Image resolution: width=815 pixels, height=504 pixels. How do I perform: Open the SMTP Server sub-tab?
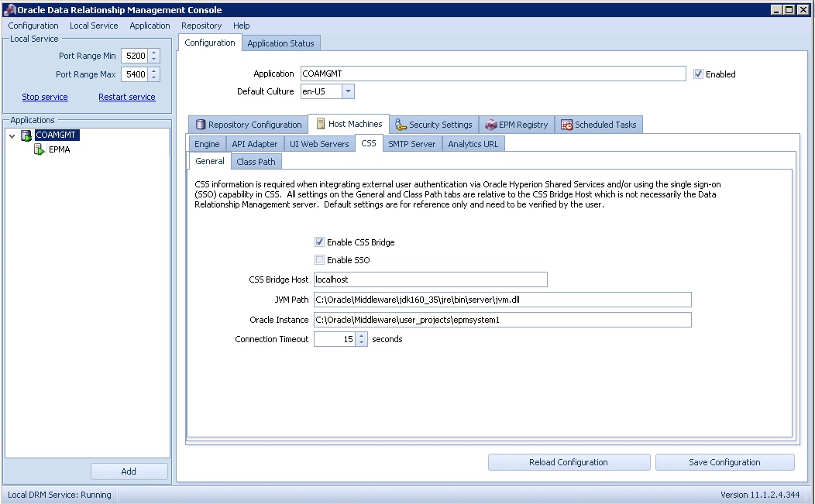(x=411, y=144)
